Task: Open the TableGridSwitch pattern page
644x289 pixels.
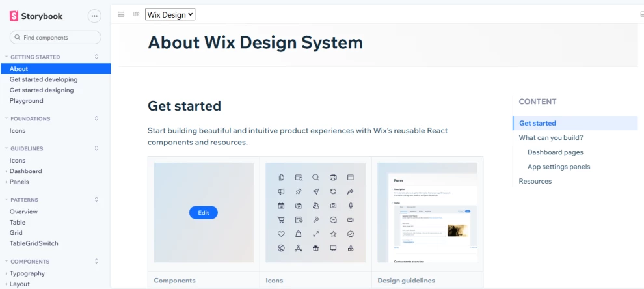Action: [x=34, y=243]
